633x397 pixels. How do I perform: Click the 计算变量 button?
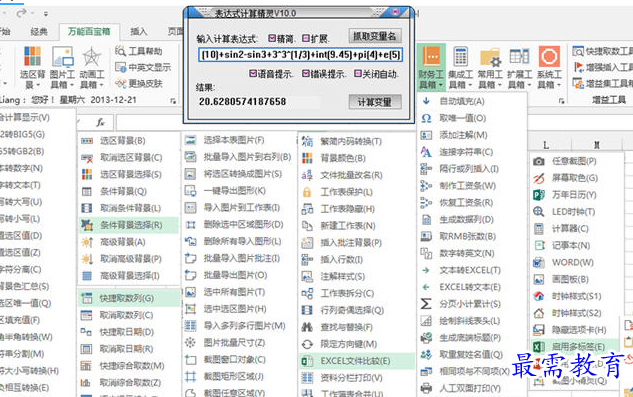(375, 102)
